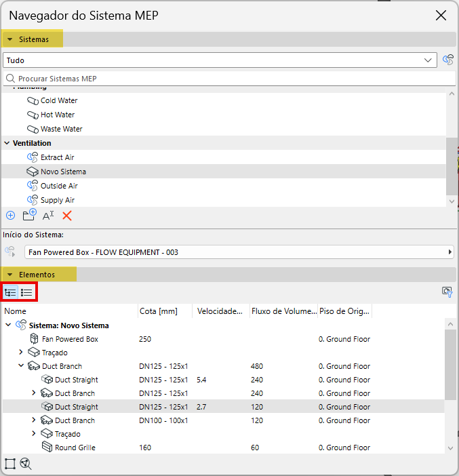
Task: Sort by the Velocidade column header
Action: tap(221, 311)
